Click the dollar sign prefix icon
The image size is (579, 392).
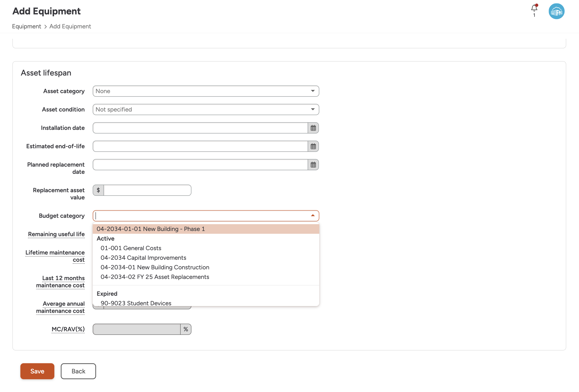tap(98, 190)
